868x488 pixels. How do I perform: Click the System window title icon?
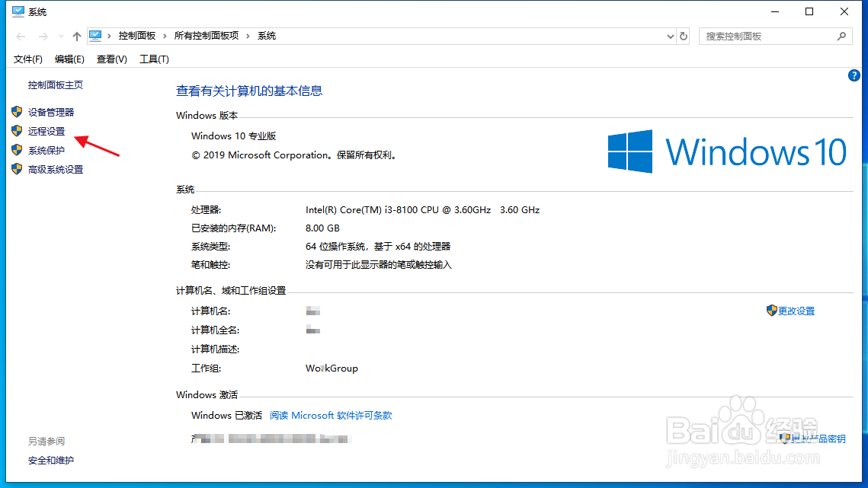point(18,11)
